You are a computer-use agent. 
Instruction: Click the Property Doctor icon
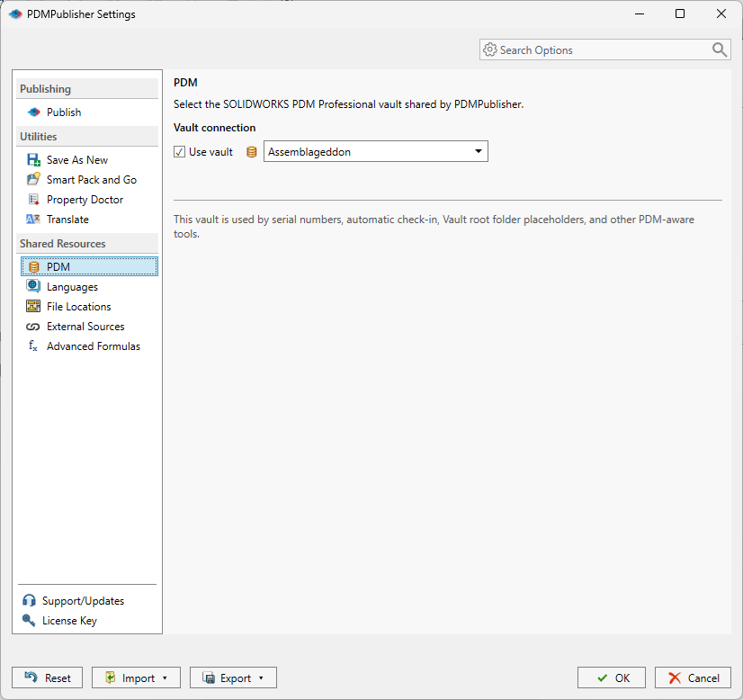click(33, 200)
